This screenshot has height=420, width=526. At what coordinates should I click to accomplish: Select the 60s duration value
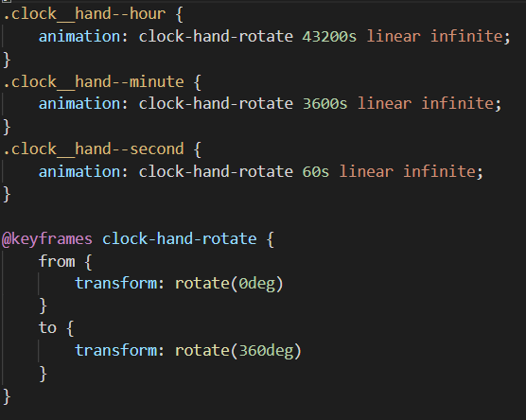pyautogui.click(x=316, y=172)
